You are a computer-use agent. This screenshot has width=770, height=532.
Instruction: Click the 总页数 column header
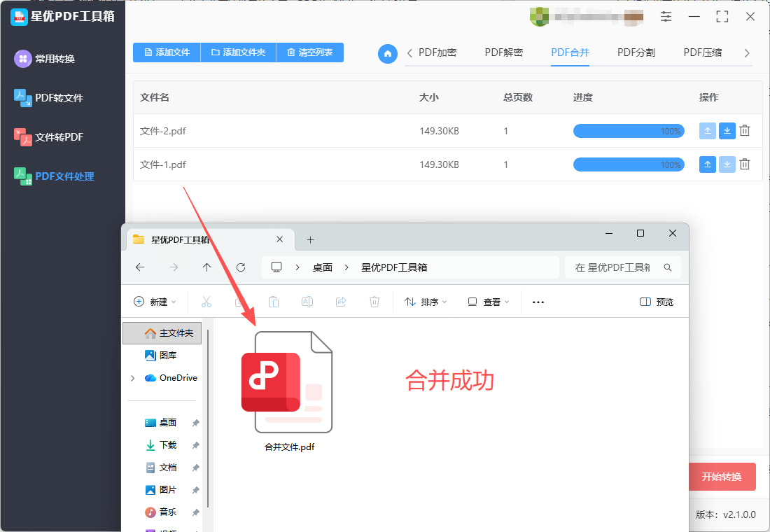pyautogui.click(x=518, y=97)
